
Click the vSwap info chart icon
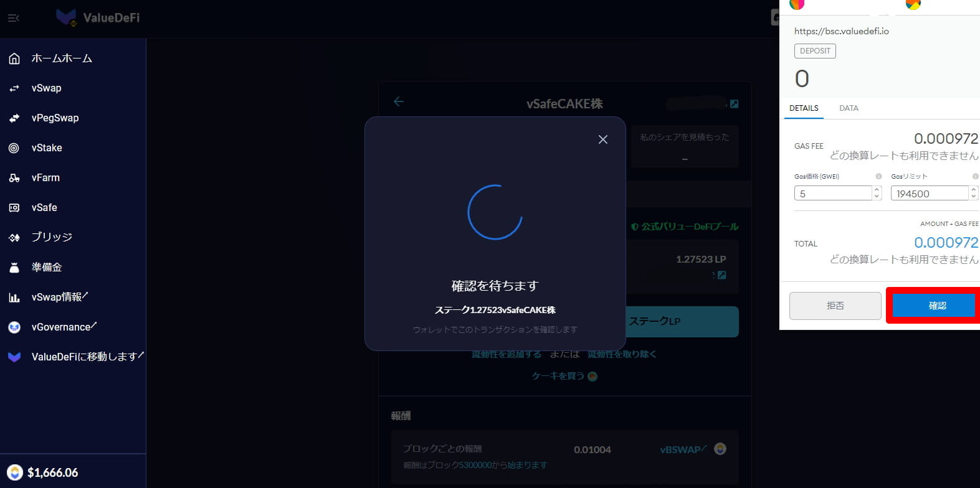[x=14, y=298]
